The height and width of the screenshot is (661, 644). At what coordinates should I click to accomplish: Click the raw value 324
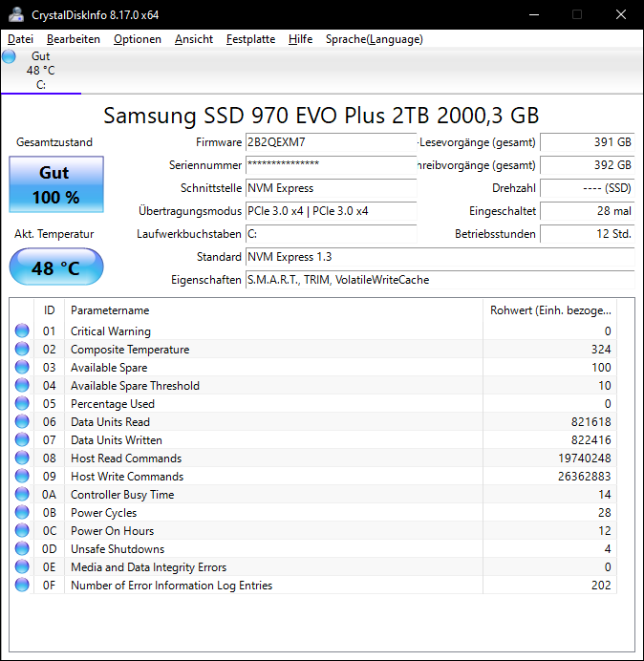click(x=601, y=350)
